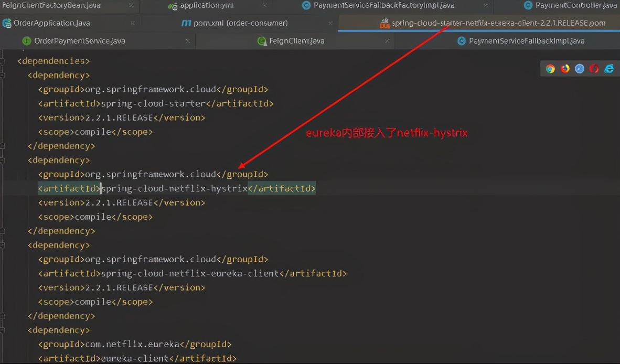Click the class icon on PaymentController.java tab
The image size is (620, 364).
click(528, 6)
